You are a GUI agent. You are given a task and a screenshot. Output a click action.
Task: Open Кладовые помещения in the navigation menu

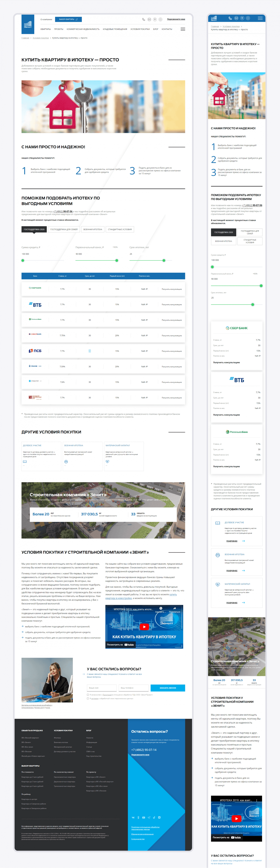coord(115,29)
